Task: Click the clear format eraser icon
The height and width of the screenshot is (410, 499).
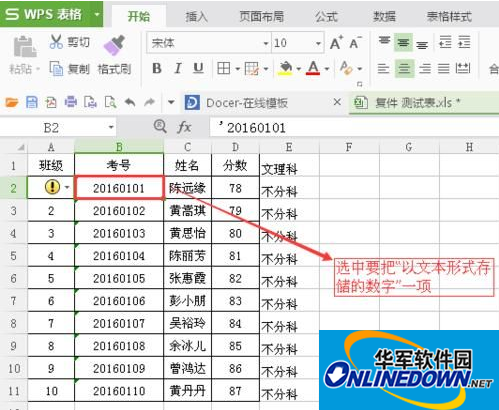Action: [346, 68]
